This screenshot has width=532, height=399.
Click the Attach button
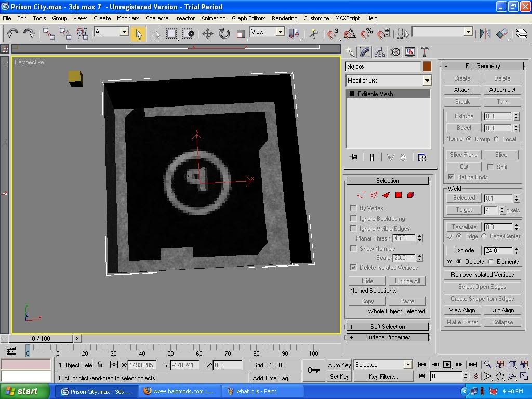(x=462, y=90)
